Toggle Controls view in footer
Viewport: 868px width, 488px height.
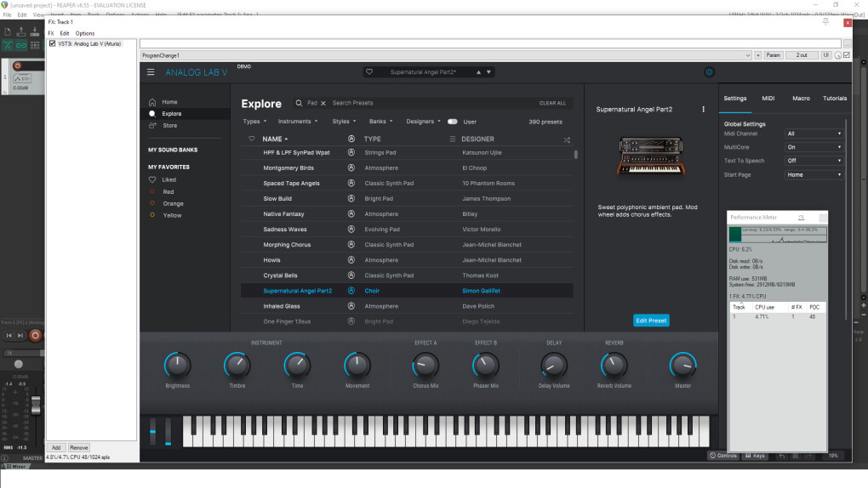tap(723, 456)
